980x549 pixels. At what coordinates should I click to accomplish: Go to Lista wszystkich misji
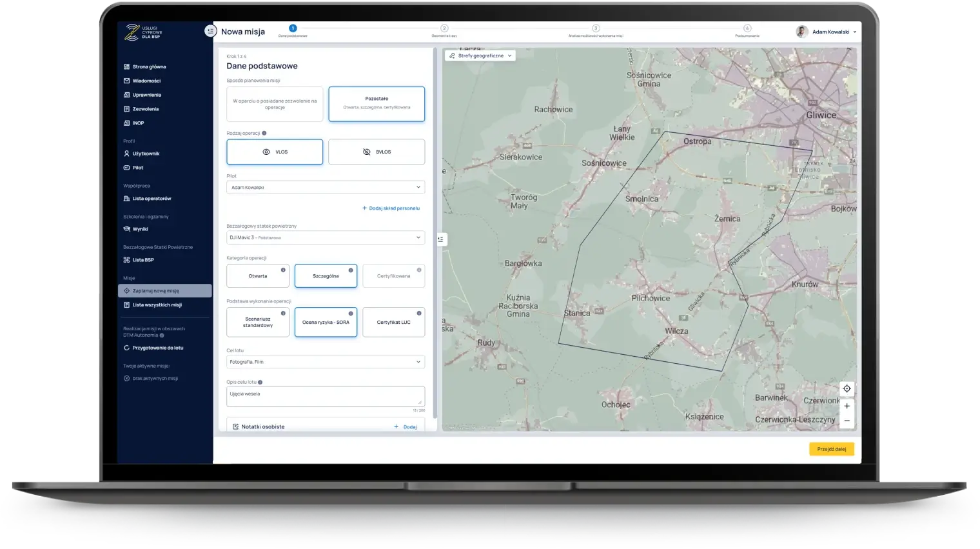point(157,305)
